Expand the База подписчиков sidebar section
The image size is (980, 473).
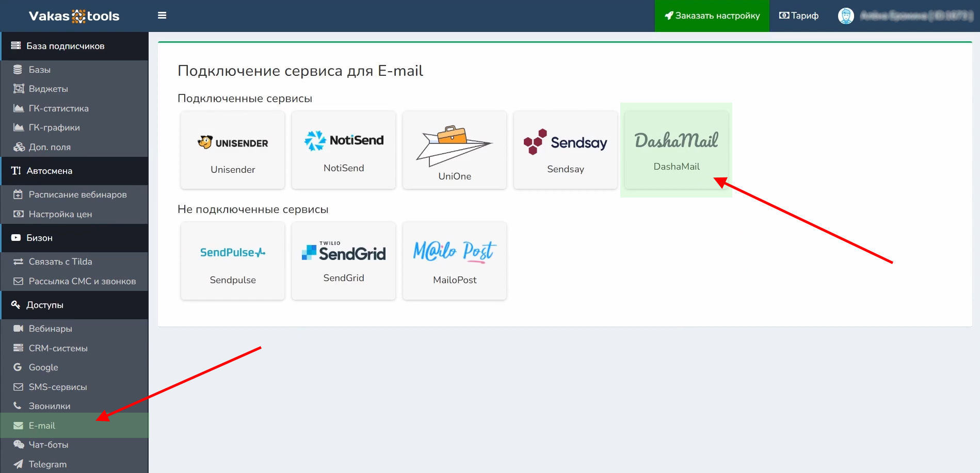66,46
